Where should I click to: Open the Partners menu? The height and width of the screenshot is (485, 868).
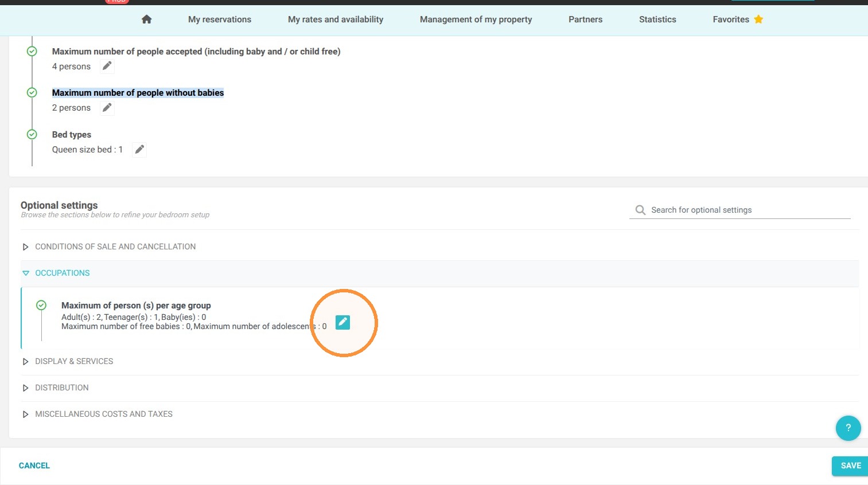tap(585, 19)
